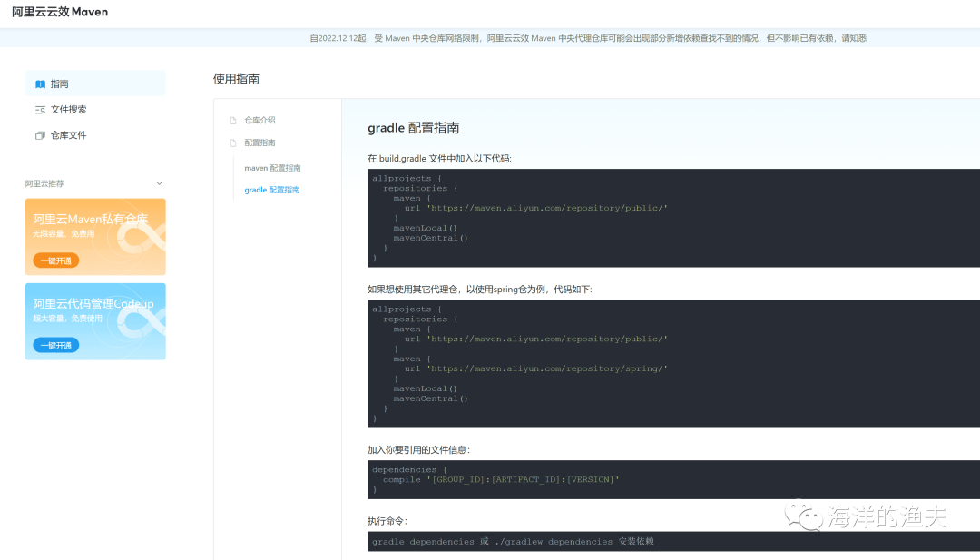
Task: Click the orange 一键开通 button
Action: tap(55, 260)
